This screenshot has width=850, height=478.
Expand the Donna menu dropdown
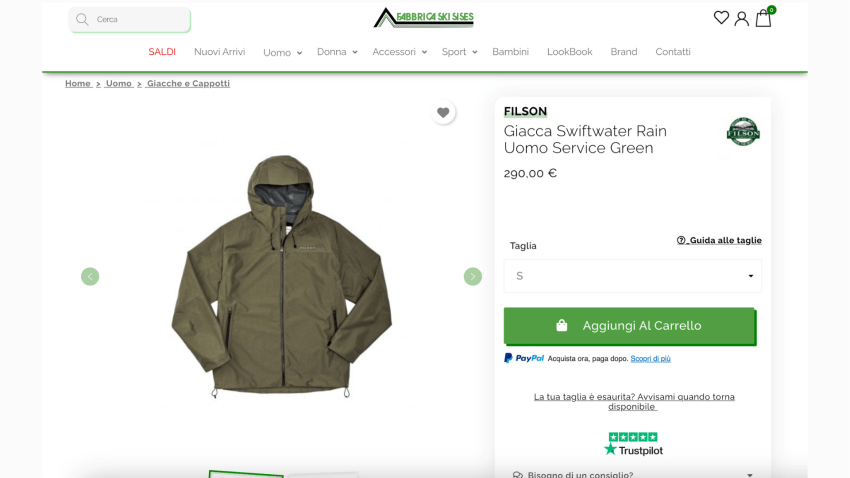(337, 52)
